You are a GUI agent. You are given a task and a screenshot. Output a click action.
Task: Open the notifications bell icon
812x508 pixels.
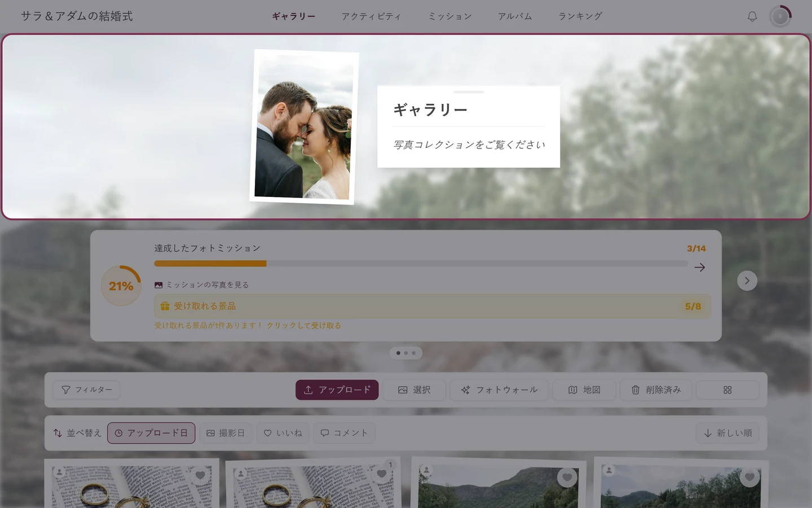tap(752, 16)
